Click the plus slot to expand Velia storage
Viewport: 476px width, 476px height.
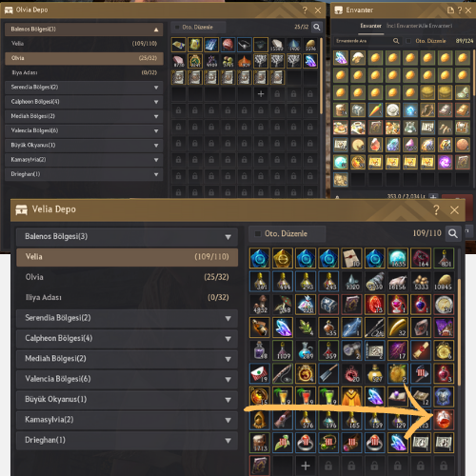(x=306, y=466)
